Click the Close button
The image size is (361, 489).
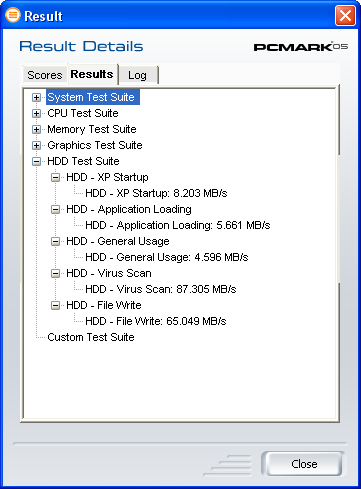[x=304, y=464]
